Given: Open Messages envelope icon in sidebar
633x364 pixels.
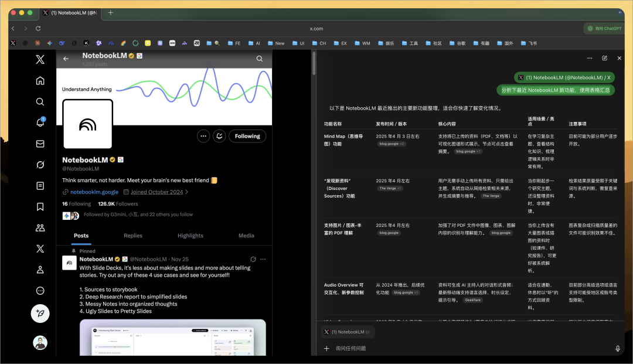Looking at the screenshot, I should point(40,144).
